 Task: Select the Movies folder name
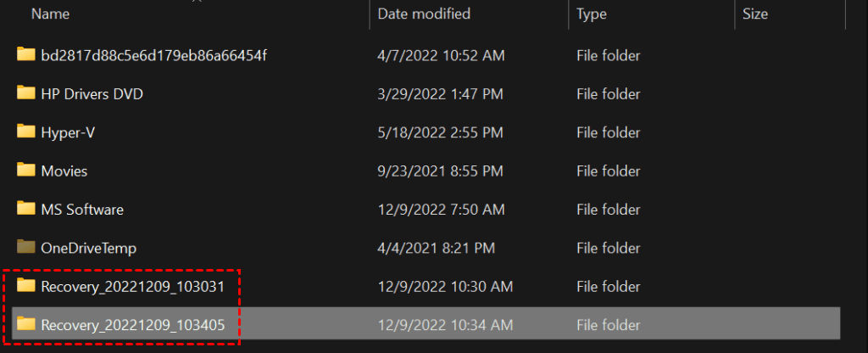tap(64, 171)
